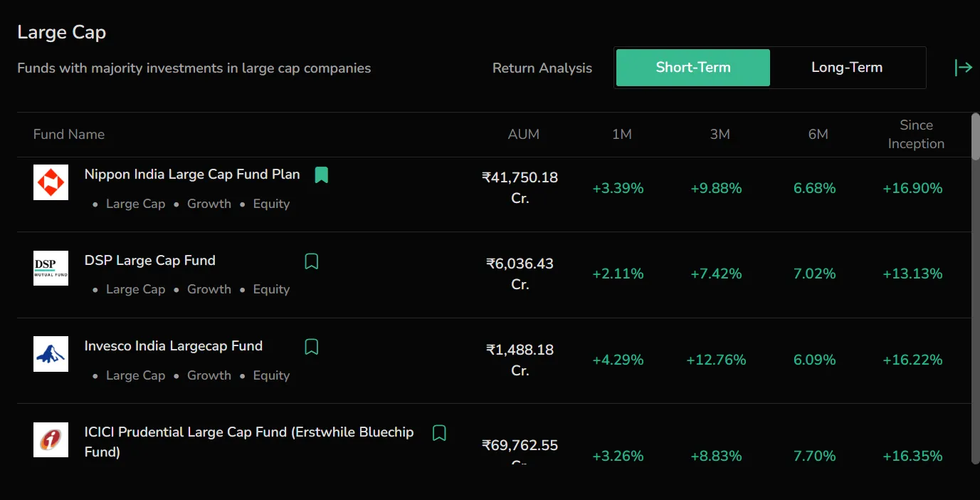Viewport: 980px width, 500px height.
Task: Bookmark the ICICI Prudential Large Cap Fund
Action: (x=439, y=433)
